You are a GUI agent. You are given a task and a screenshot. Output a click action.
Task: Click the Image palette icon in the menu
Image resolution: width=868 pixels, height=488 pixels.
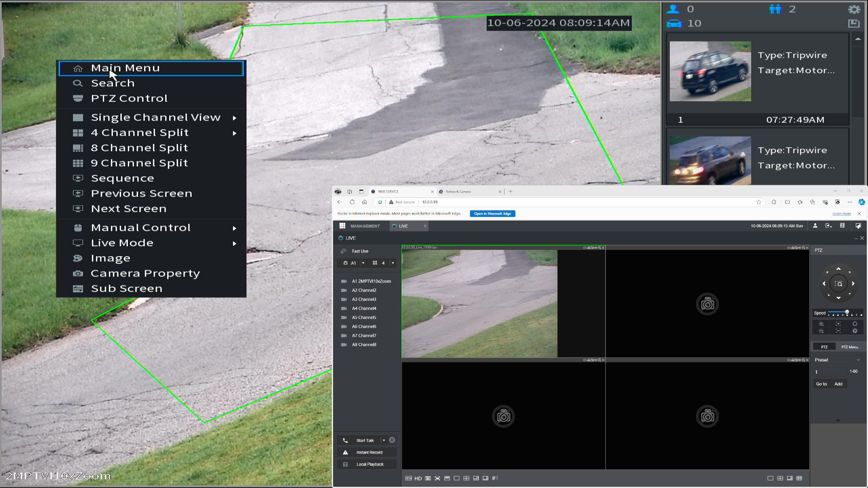78,258
